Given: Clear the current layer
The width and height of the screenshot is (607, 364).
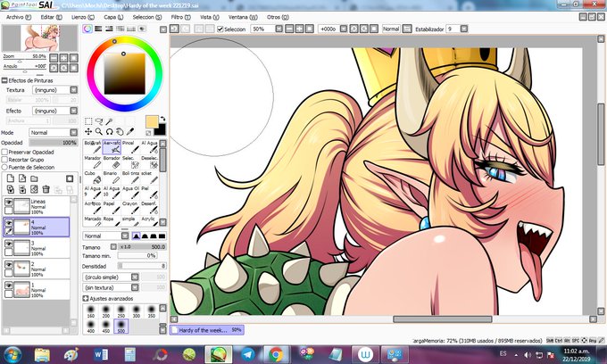Looking at the screenshot, I should [x=34, y=189].
